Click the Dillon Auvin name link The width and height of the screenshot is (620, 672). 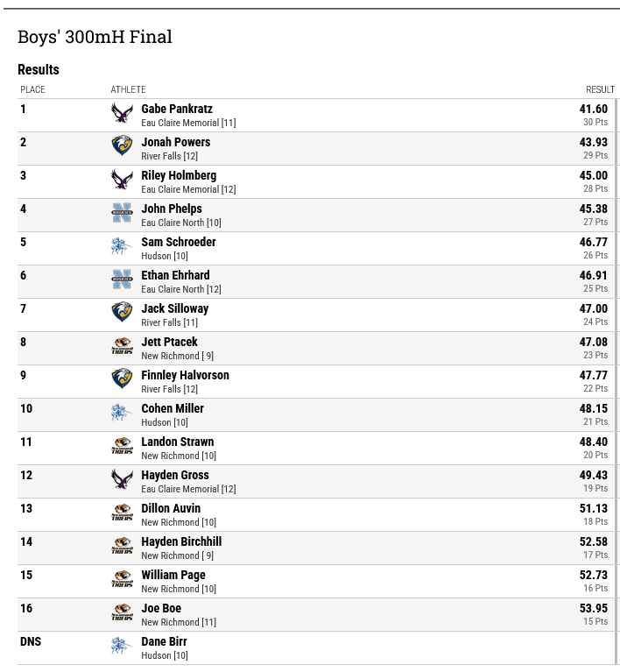point(171,508)
